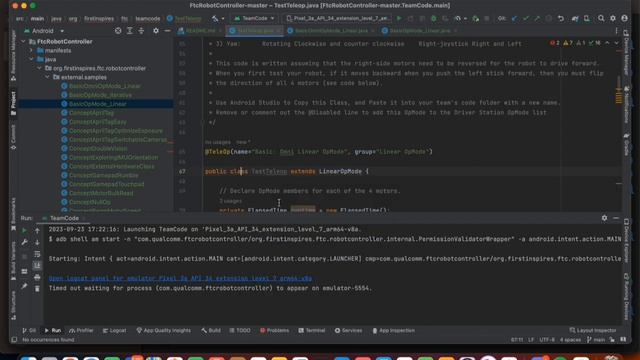This screenshot has width=640, height=360.
Task: Click the down arrow in Run console
Action: tap(37, 242)
